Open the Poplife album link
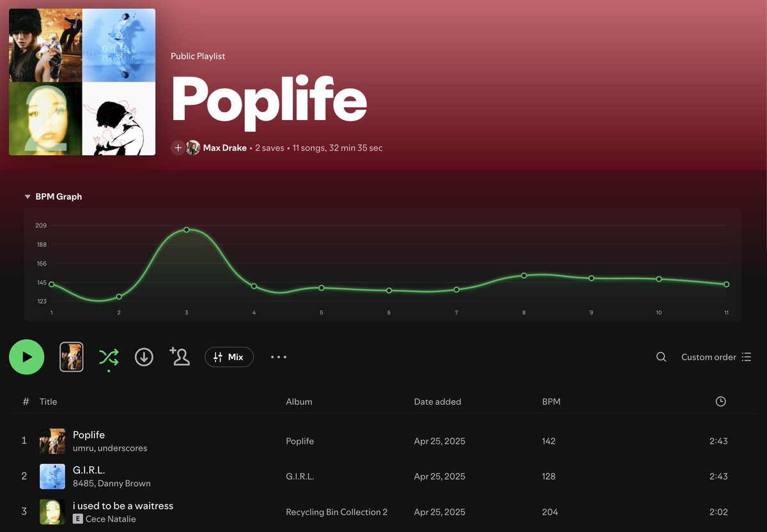 (x=300, y=441)
